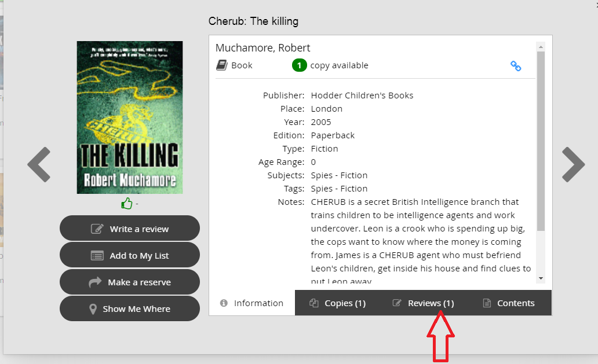Add this book to My List

[x=130, y=255]
